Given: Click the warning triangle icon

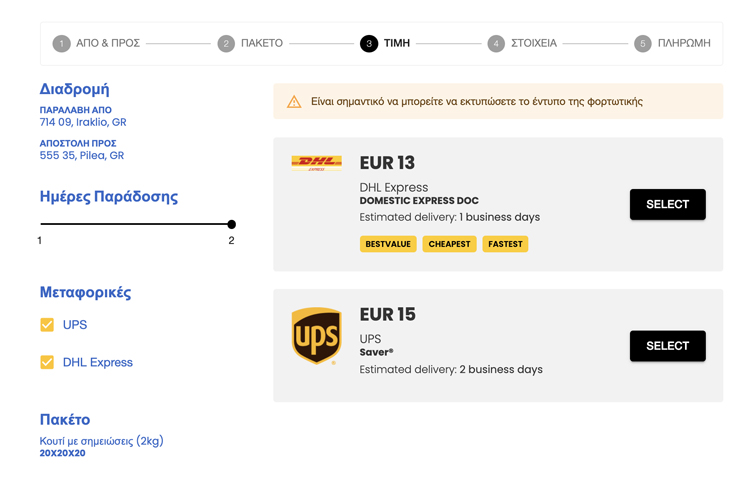Looking at the screenshot, I should pyautogui.click(x=294, y=101).
